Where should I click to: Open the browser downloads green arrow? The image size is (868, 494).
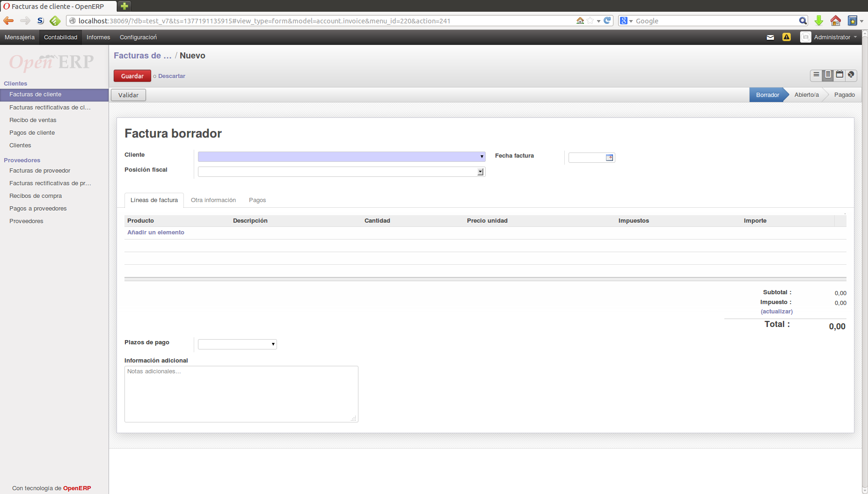click(x=818, y=21)
